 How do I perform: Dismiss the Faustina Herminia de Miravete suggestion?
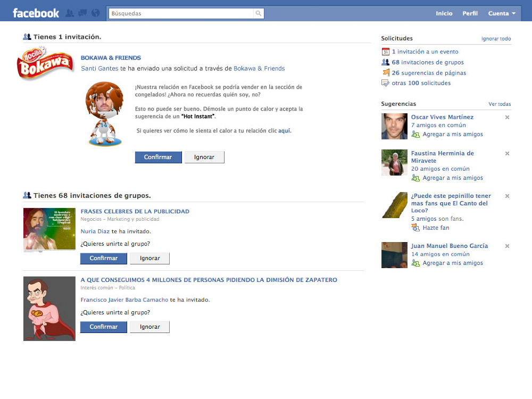(507, 153)
